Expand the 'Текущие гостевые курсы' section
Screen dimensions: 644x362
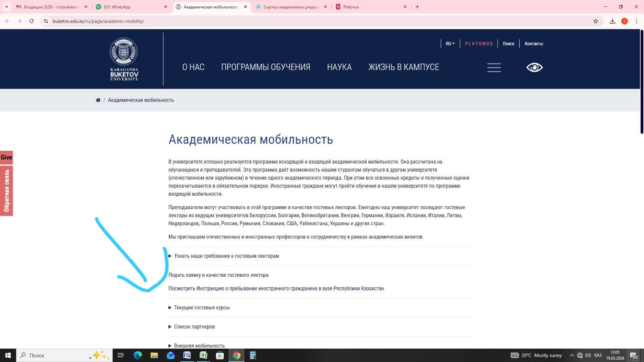[x=202, y=308]
